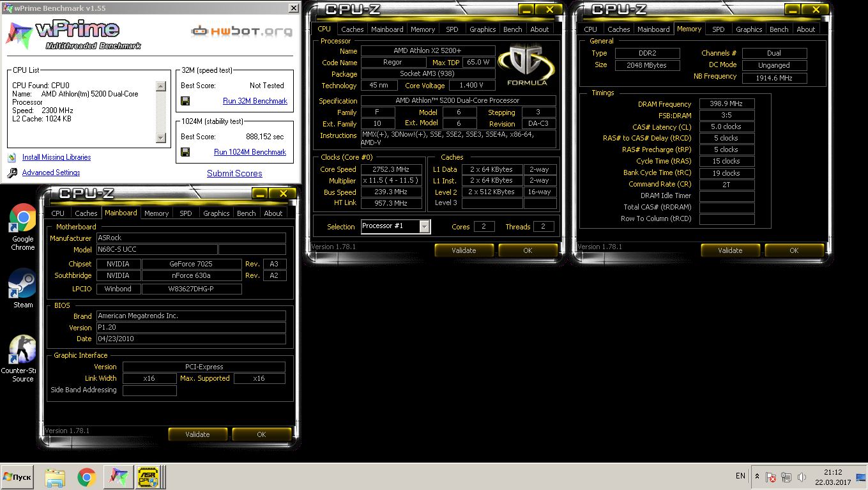
Task: Click the Core Voltage value 1.400 V
Action: point(472,85)
